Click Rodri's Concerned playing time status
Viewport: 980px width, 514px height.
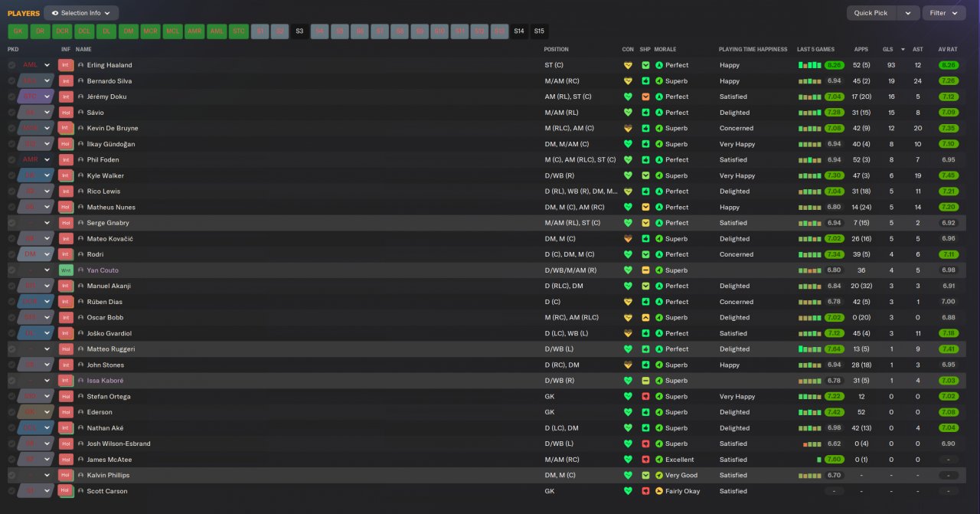[737, 254]
